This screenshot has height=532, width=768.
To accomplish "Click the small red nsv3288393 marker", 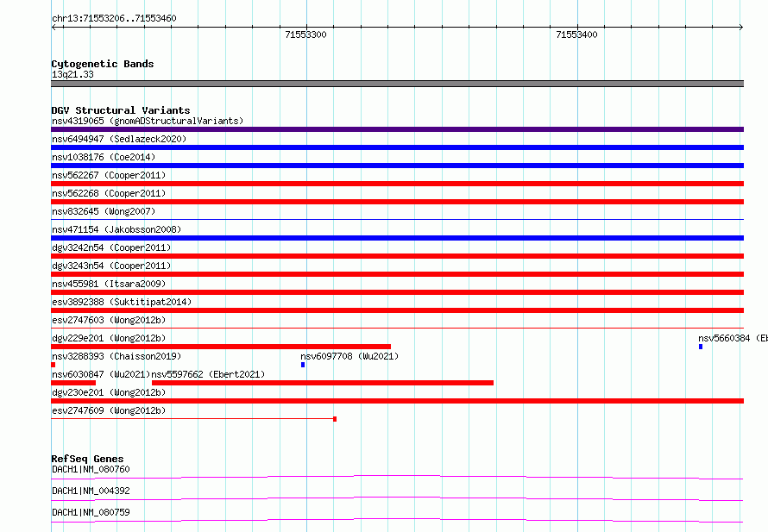I will pos(53,365).
